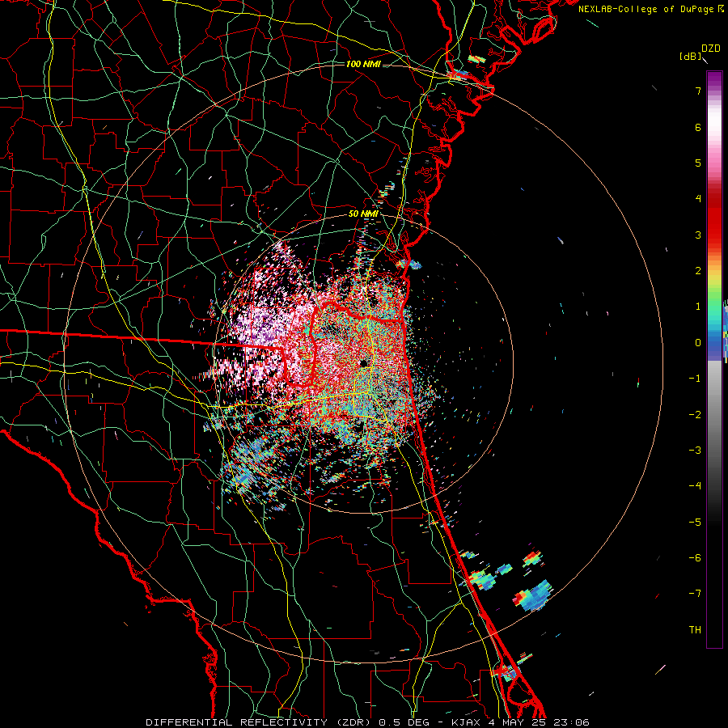Click the "5" value on the color scale
Viewport: 728px width, 728px height.
698,163
